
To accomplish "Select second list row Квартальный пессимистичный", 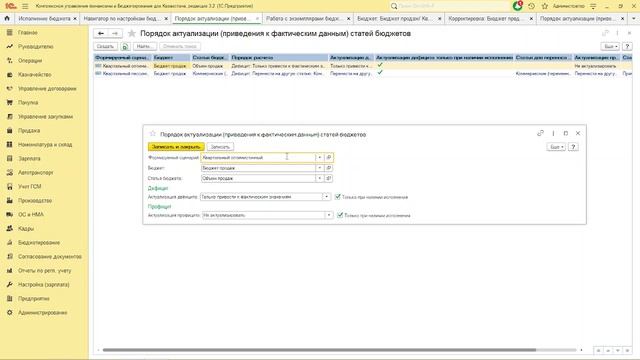I will [x=362, y=73].
